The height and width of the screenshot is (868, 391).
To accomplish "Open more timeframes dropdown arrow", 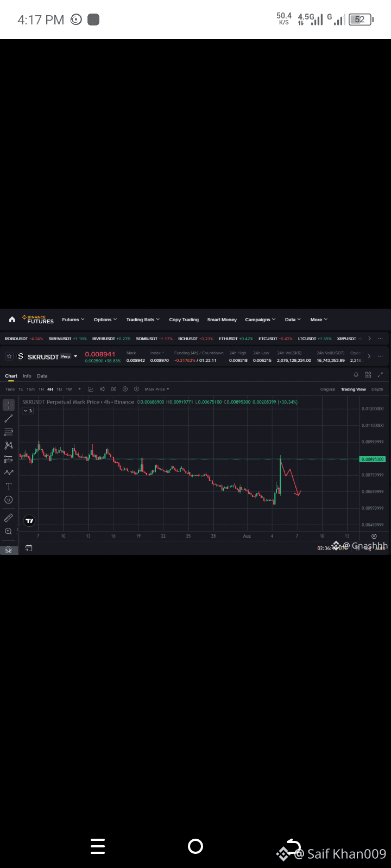I will [x=79, y=389].
